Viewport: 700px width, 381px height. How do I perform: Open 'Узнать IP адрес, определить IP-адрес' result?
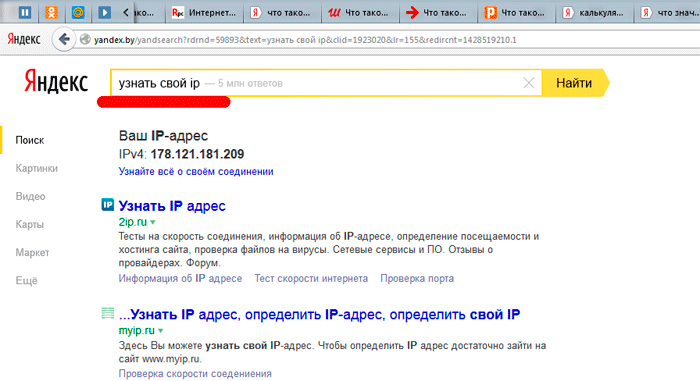click(x=320, y=315)
